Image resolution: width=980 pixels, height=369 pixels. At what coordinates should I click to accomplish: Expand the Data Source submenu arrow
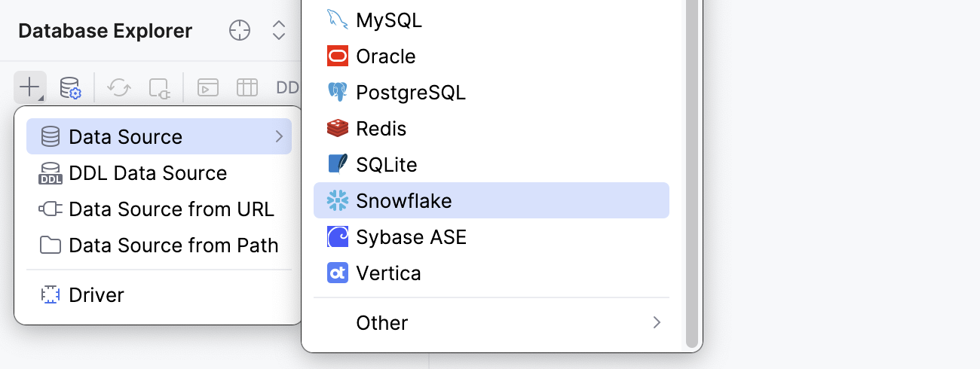coord(279,137)
